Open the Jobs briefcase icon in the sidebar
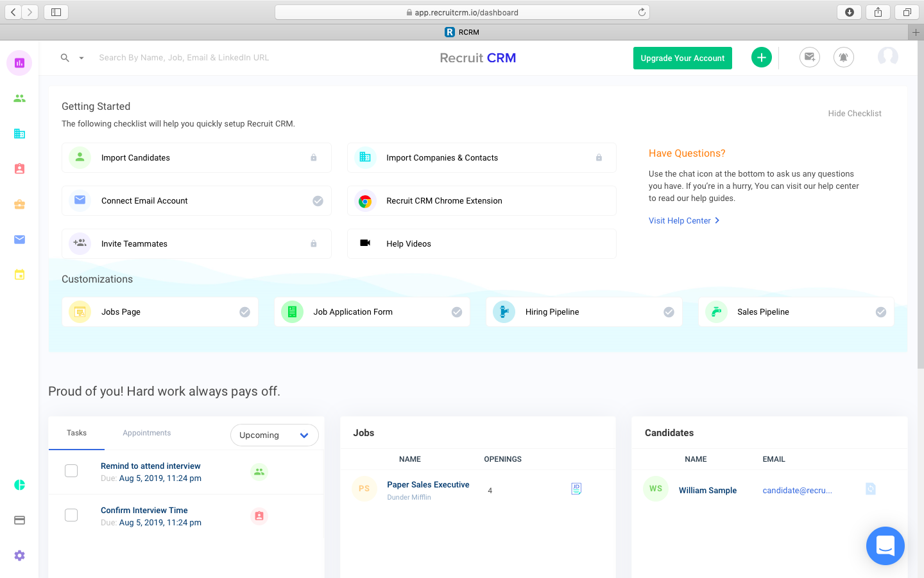 click(x=19, y=204)
